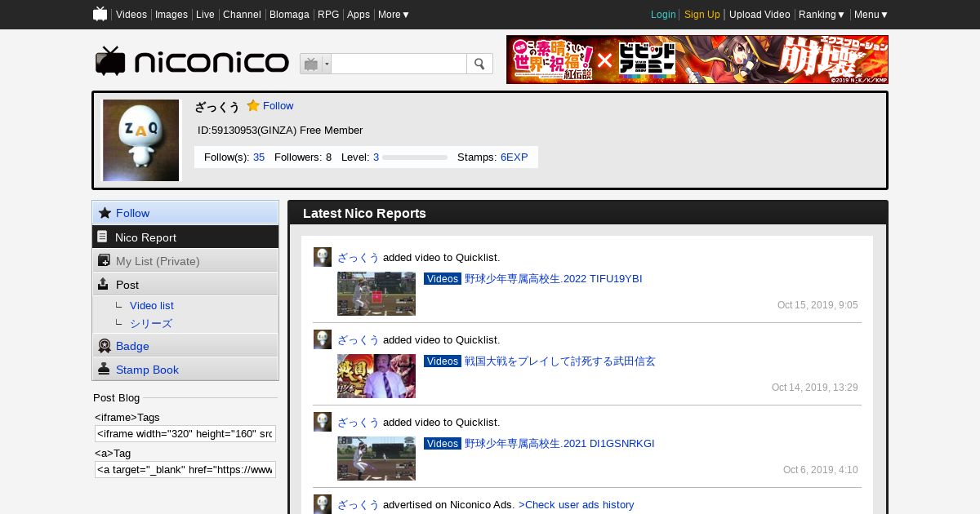Select Follow in sidebar menu
The image size is (980, 514).
[x=185, y=213]
